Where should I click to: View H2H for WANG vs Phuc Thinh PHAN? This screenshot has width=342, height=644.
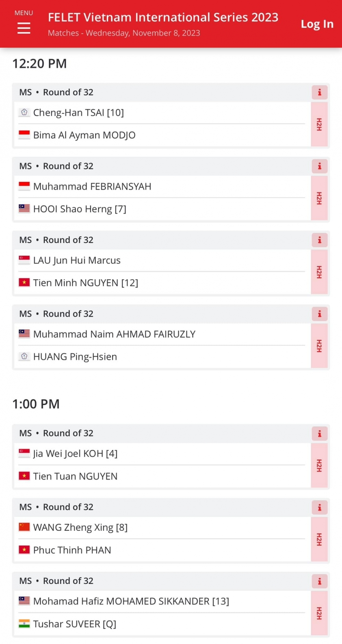tap(319, 539)
